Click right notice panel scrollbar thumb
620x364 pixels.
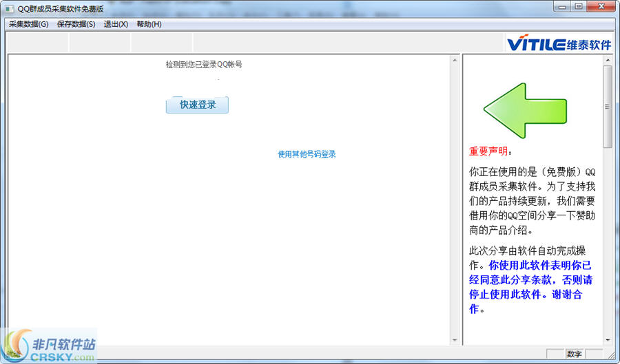(608, 107)
